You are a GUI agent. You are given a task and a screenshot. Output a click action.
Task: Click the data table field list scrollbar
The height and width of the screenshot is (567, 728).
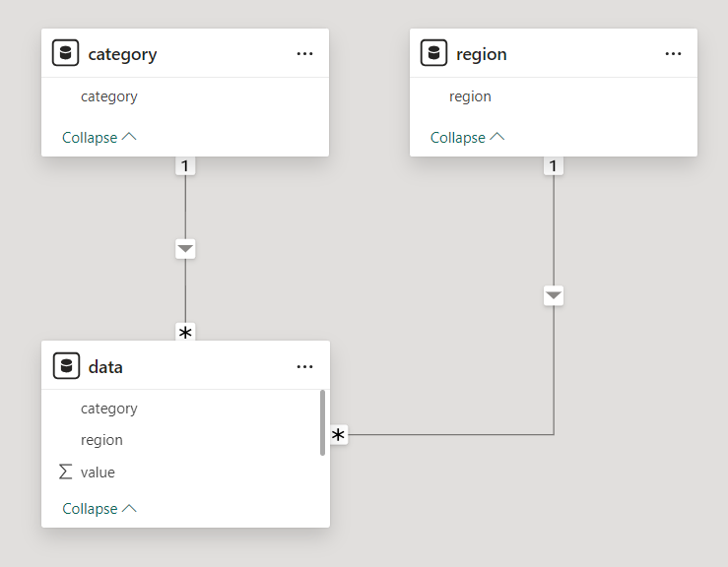(x=322, y=422)
